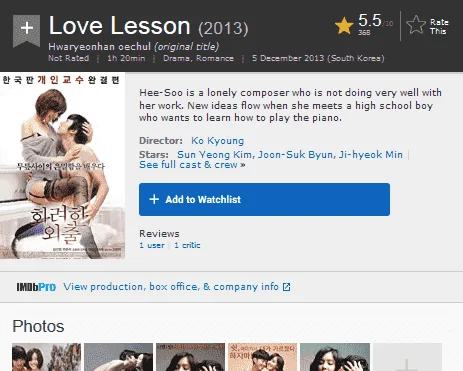Viewport: 463px width, 371px height.
Task: Open Joon-Suk Byun's profile
Action: pyautogui.click(x=296, y=155)
